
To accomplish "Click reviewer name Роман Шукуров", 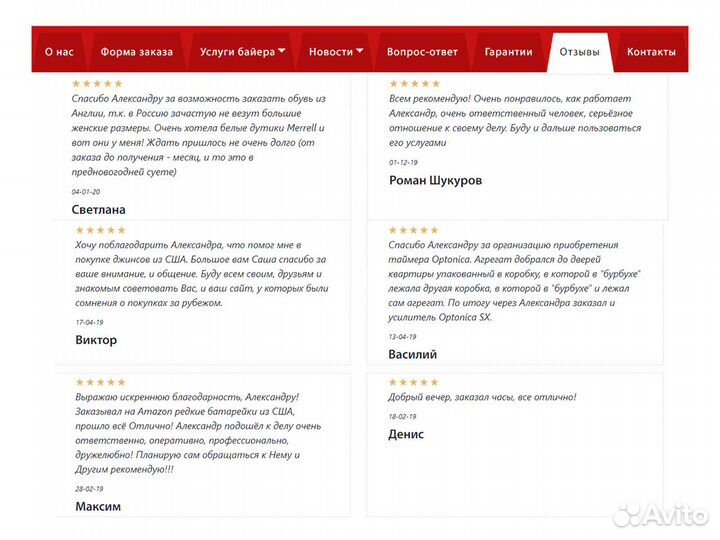I will coord(435,181).
